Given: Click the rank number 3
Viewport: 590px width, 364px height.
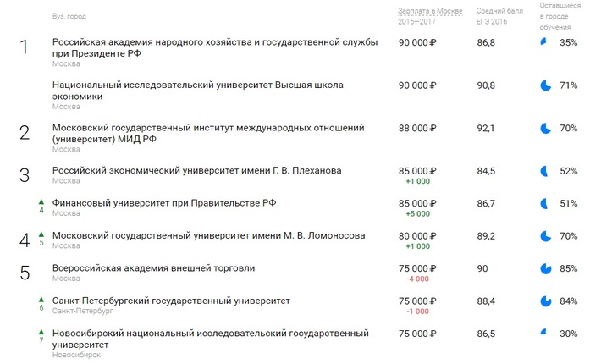Looking at the screenshot, I should coord(24,174).
